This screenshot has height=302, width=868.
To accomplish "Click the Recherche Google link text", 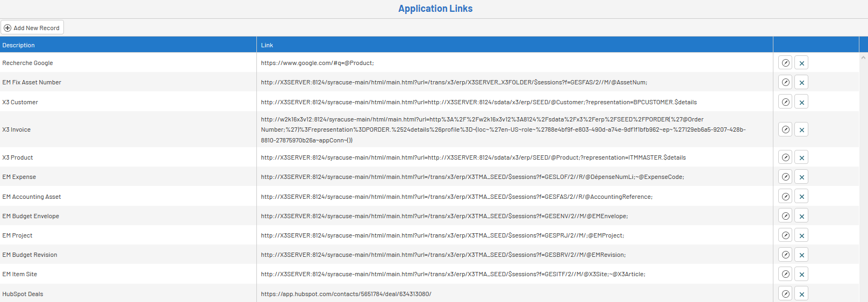I will coord(317,63).
